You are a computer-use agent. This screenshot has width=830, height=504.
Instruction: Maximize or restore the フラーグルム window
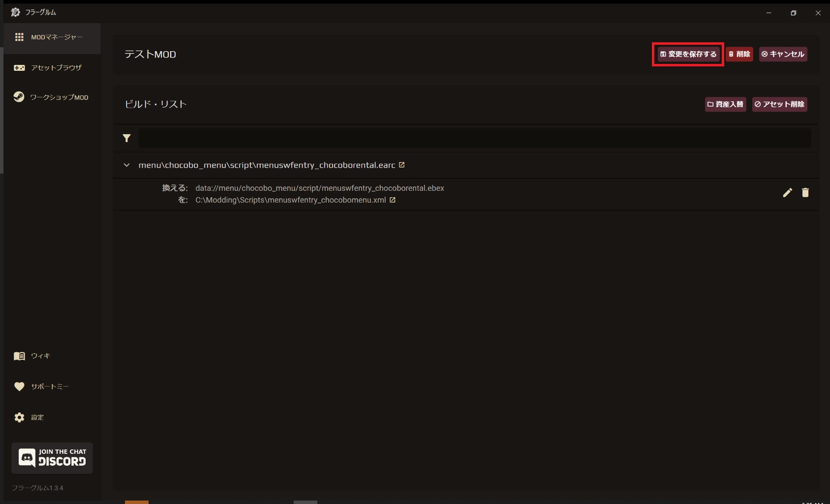coord(793,13)
